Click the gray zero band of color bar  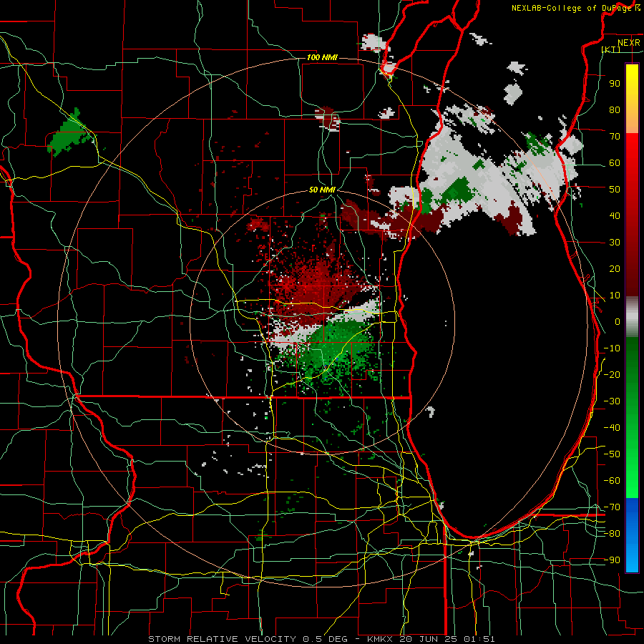pos(632,317)
